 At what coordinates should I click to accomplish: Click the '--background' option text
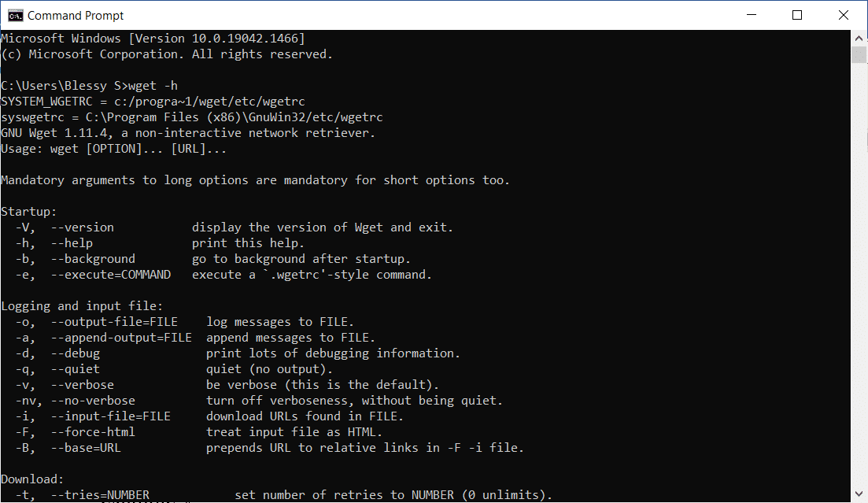[93, 259]
